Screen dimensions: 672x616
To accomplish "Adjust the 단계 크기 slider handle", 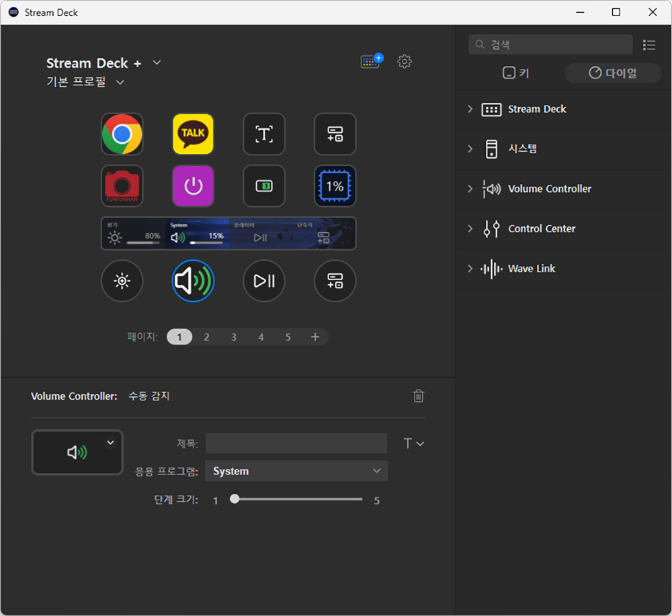I will [235, 498].
